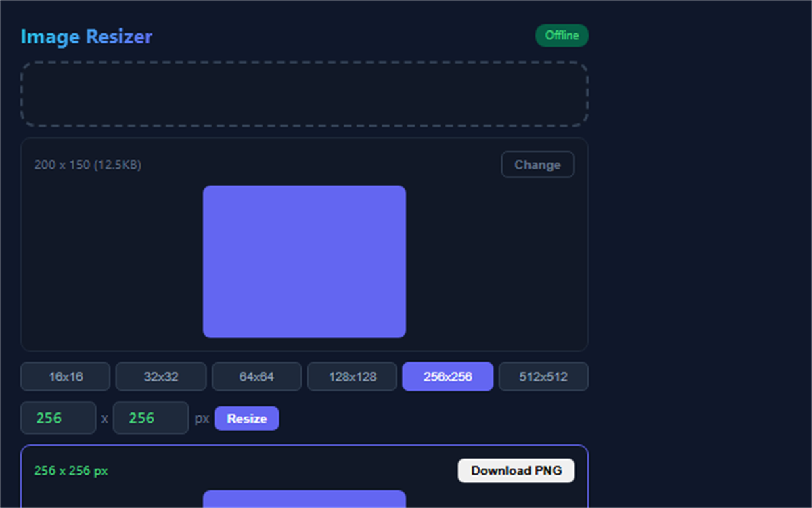Click the dashed upload drop zone
The image size is (812, 508).
pos(304,94)
